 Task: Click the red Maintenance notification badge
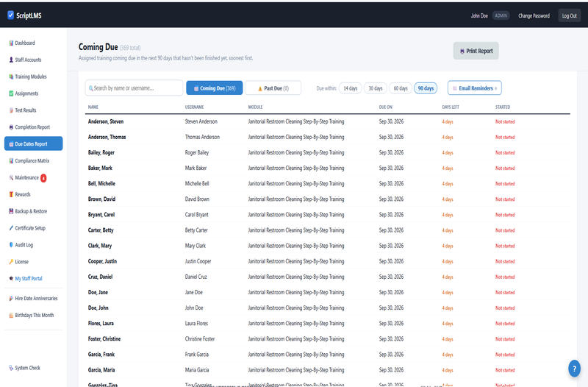43,178
